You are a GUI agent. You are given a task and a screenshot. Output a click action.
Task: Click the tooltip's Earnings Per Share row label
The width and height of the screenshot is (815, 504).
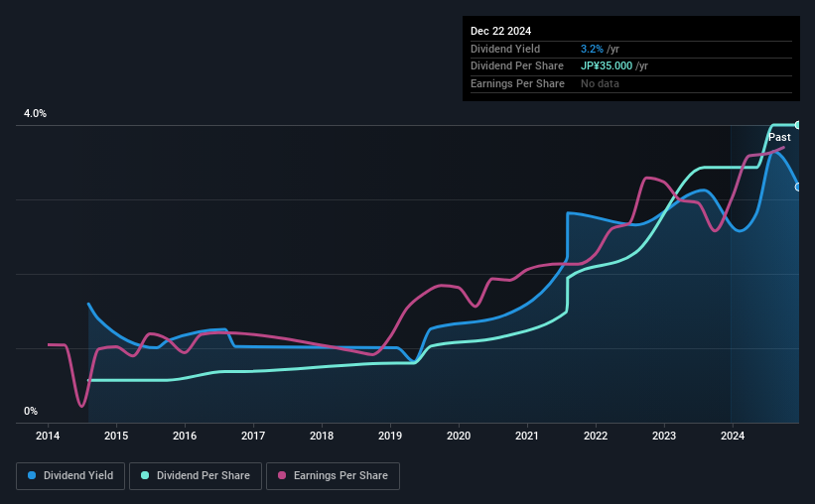point(517,83)
